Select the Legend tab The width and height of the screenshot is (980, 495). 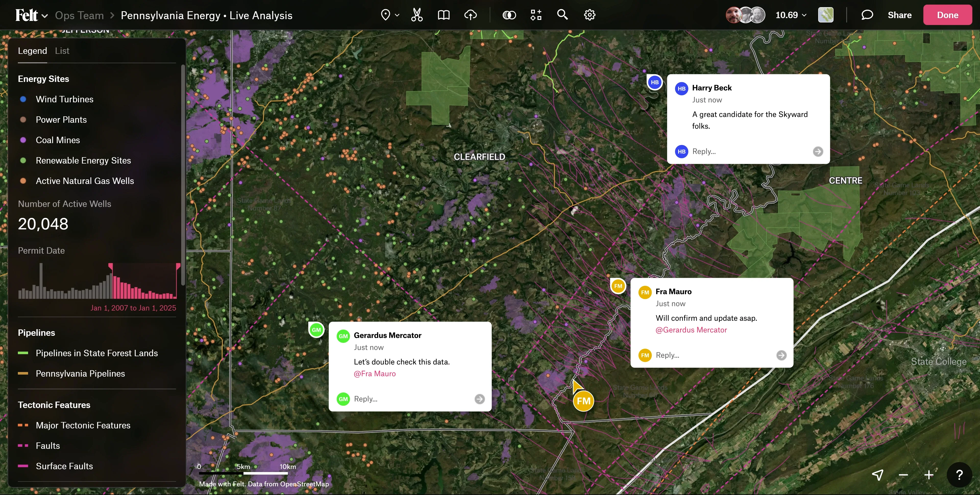click(32, 51)
